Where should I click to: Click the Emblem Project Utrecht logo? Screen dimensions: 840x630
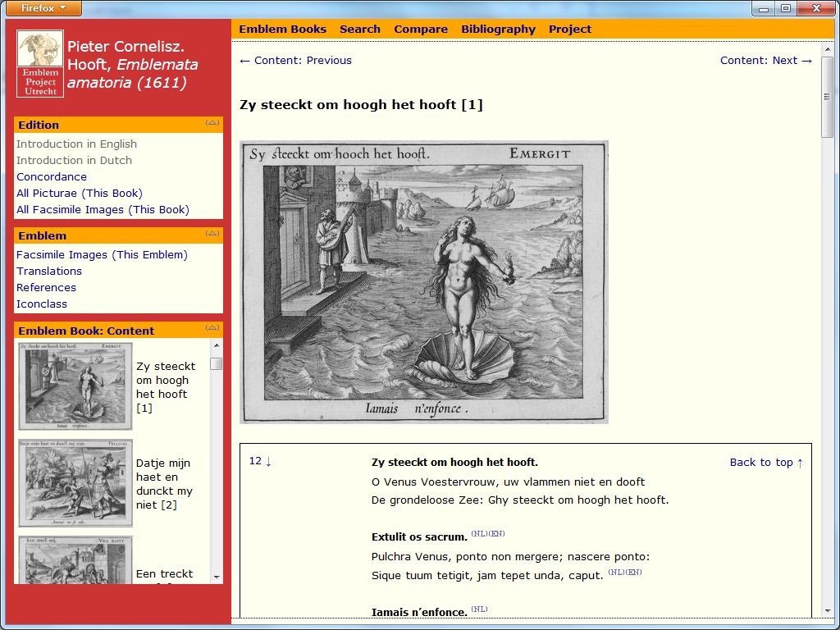(x=40, y=64)
